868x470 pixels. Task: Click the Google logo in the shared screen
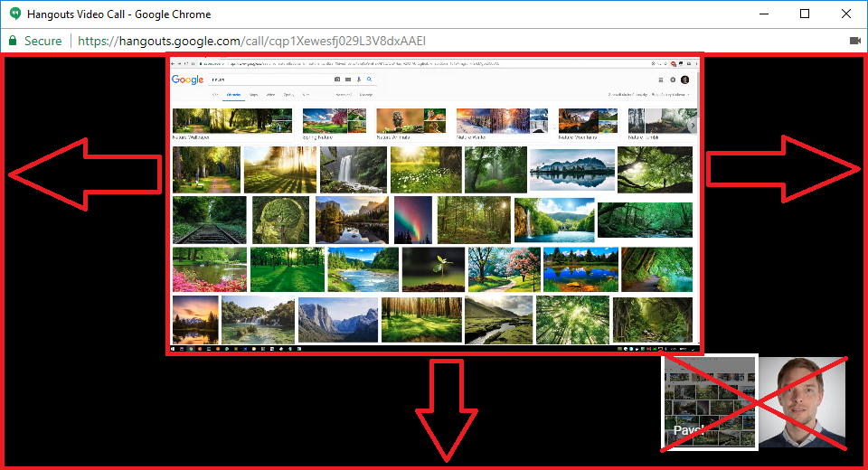(x=188, y=80)
